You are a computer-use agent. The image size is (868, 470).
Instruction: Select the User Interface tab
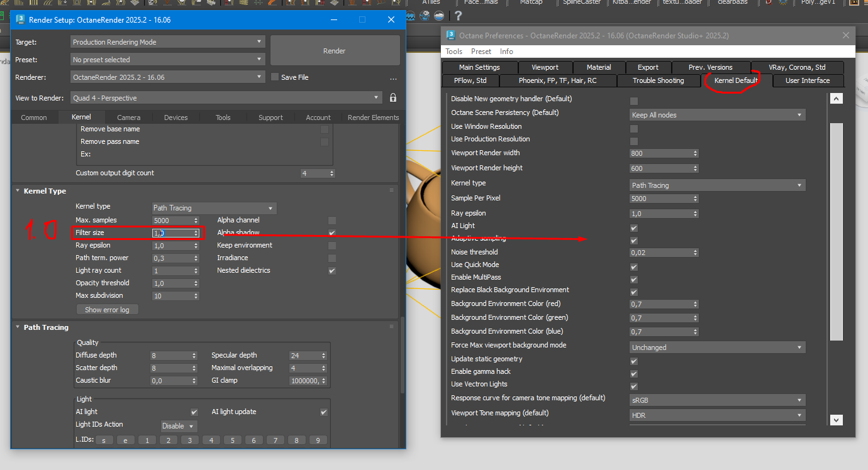(x=808, y=80)
